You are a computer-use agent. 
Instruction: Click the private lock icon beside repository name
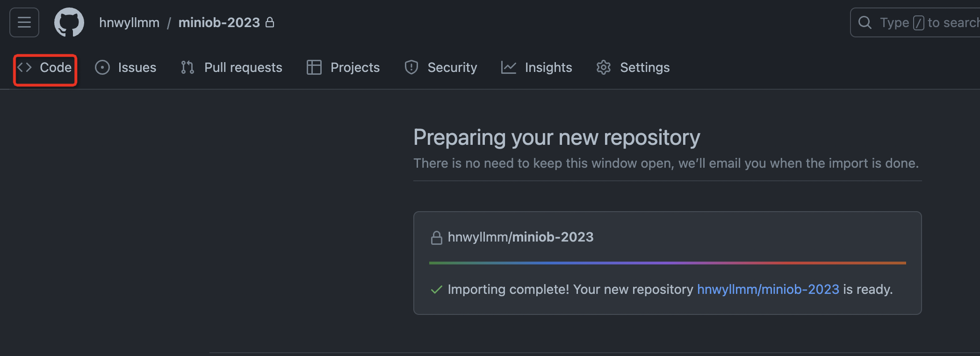[x=270, y=22]
